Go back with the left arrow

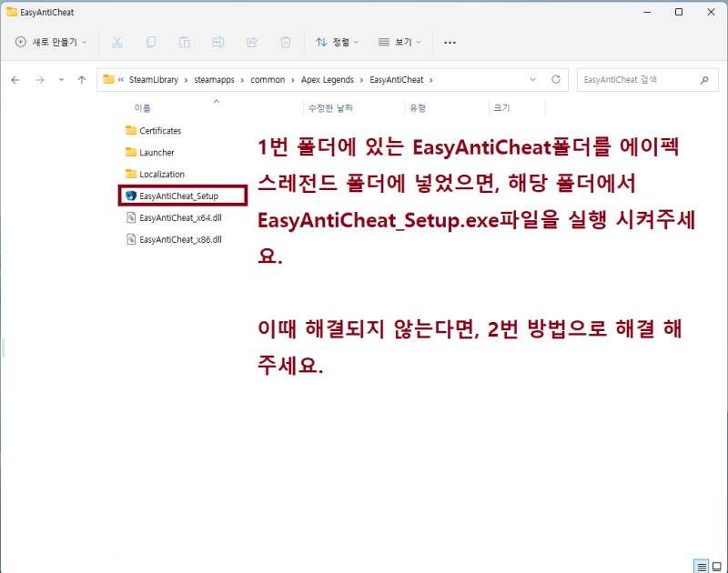pos(15,80)
